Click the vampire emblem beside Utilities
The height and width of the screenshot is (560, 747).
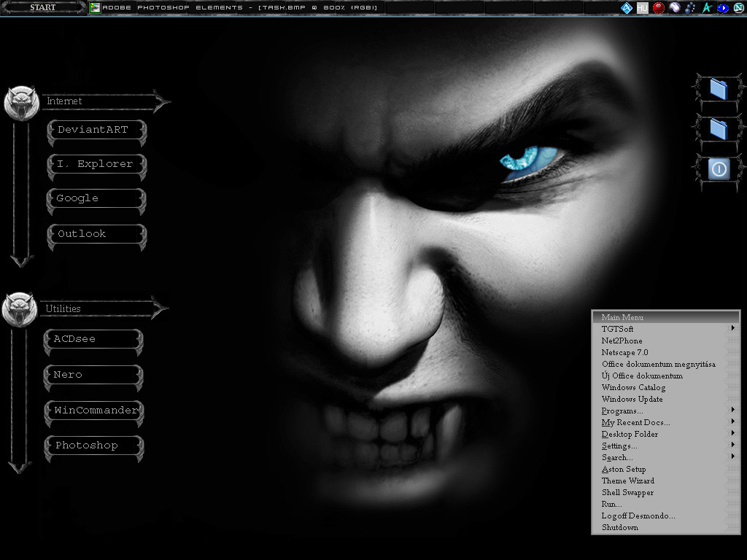click(20, 309)
